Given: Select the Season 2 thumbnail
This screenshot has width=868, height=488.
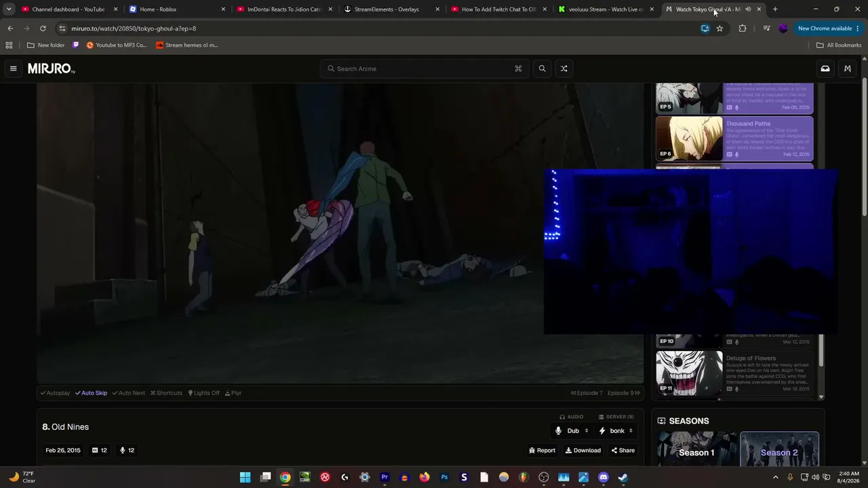Looking at the screenshot, I should 779,449.
